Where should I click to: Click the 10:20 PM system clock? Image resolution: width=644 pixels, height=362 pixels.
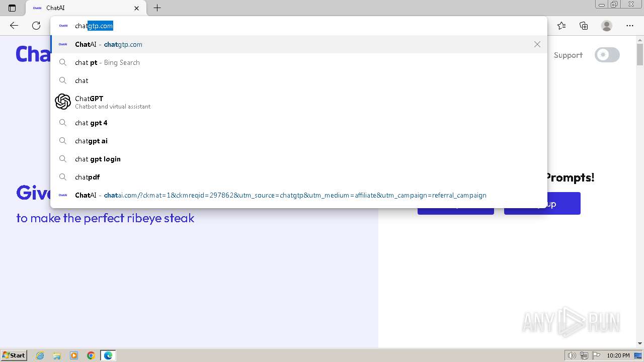point(618,355)
